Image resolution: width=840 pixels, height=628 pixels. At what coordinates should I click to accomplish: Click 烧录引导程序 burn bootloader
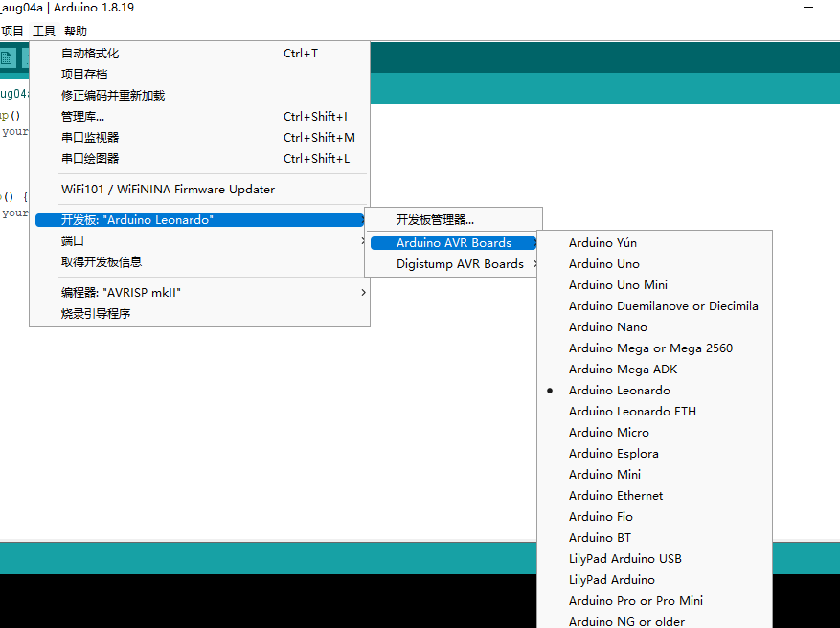click(x=96, y=314)
